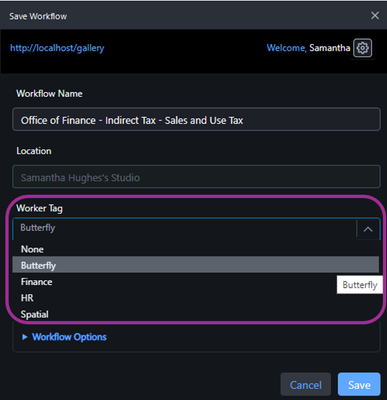
Task: Click the Workflow Name input field
Action: click(x=196, y=119)
